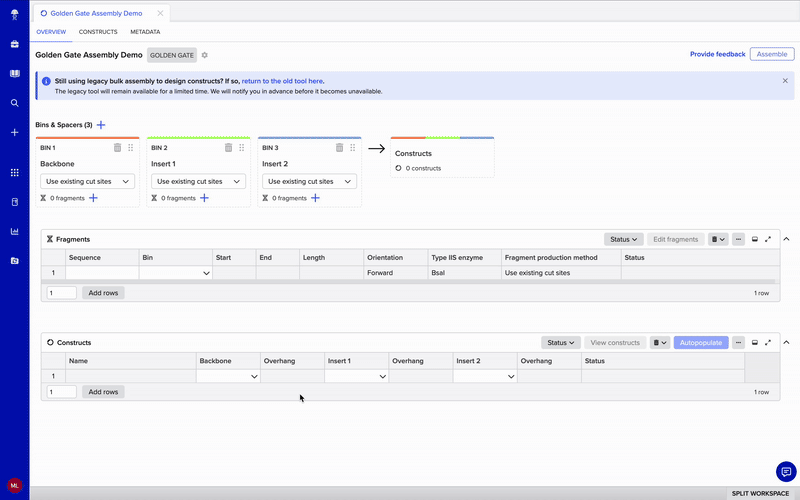Open the Backbone dropdown in Constructs row
Viewport: 800px width, 500px height.
(228, 376)
